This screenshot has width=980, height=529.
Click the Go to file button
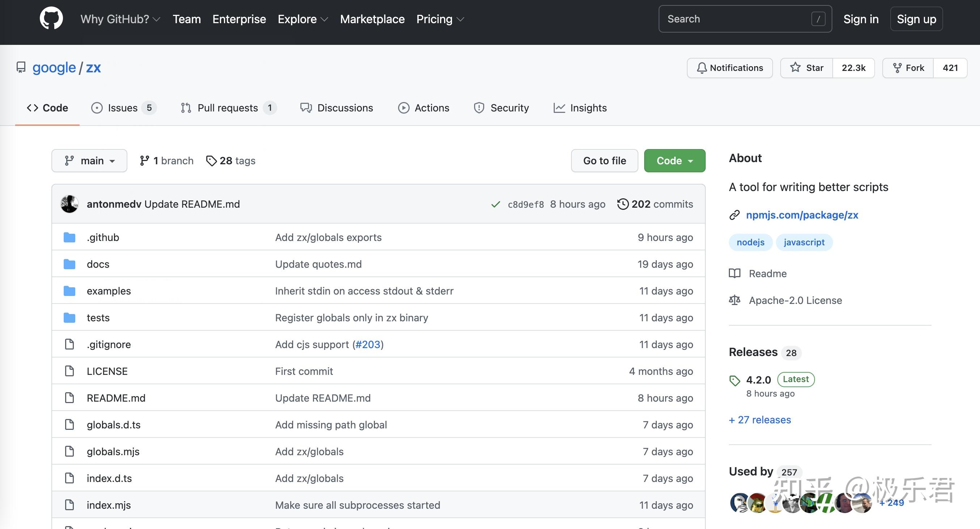(604, 161)
